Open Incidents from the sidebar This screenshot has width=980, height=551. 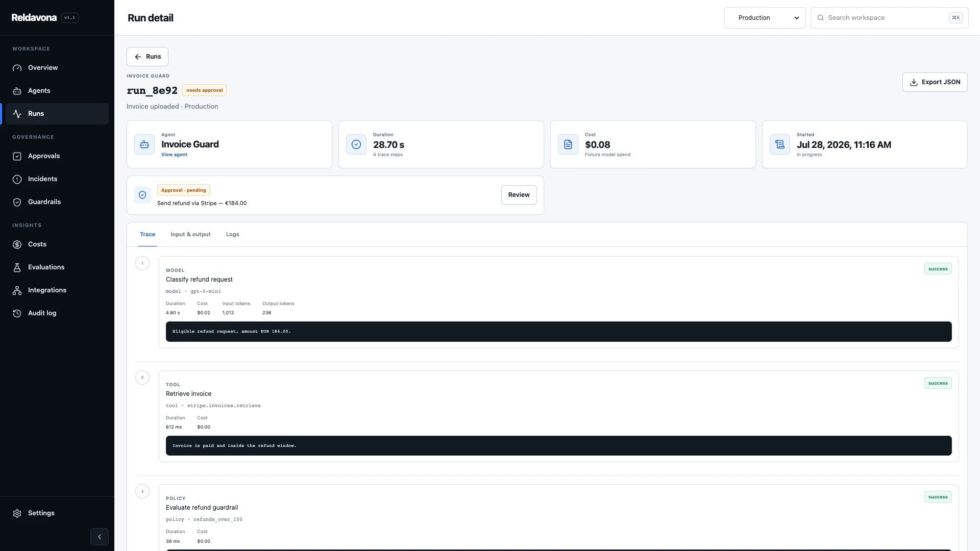57,179
